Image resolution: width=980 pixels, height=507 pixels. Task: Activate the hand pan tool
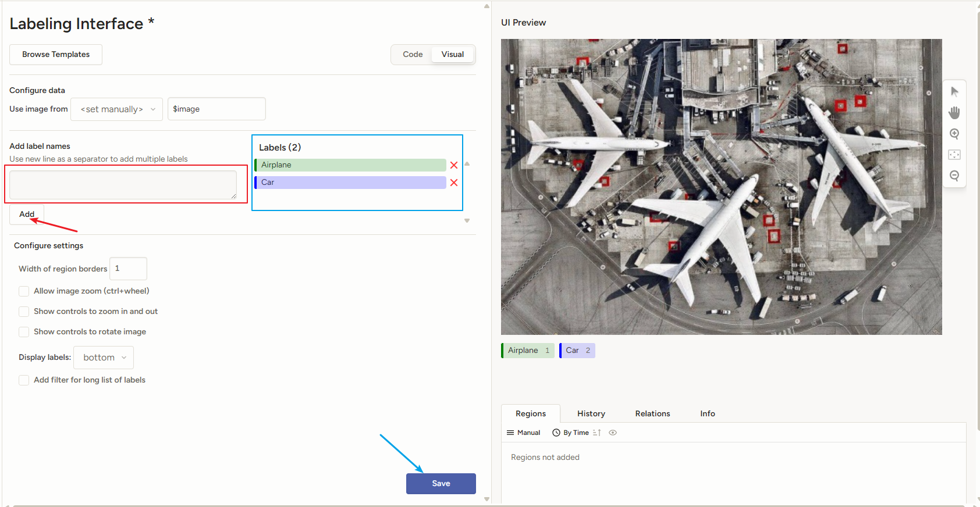[x=954, y=112]
